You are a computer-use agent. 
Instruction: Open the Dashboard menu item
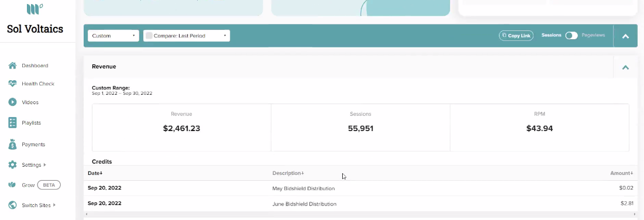35,66
